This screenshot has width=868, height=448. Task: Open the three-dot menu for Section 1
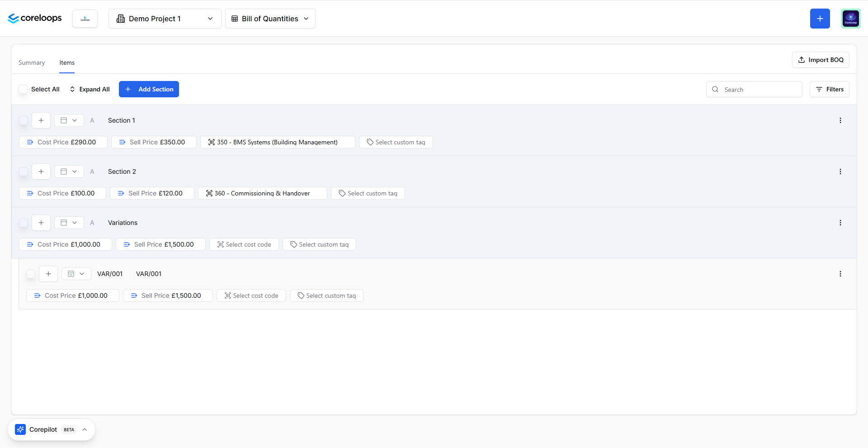[840, 120]
